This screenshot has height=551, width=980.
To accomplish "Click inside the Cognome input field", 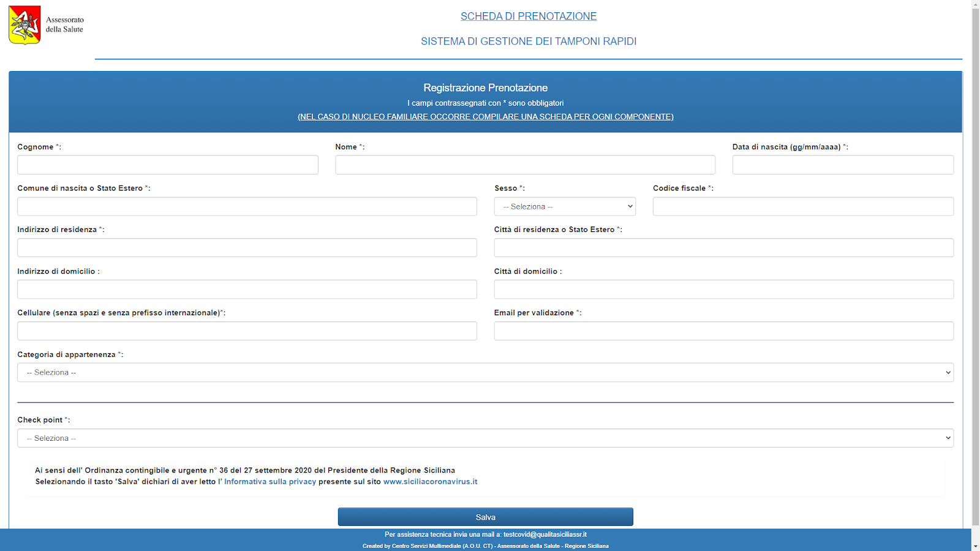I will 168,165.
